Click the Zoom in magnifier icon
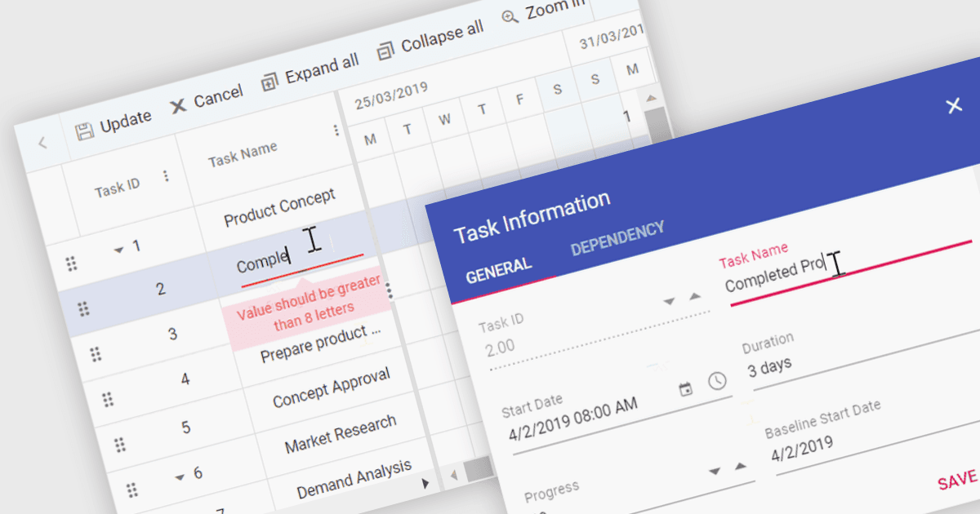The width and height of the screenshot is (980, 514). click(x=510, y=18)
